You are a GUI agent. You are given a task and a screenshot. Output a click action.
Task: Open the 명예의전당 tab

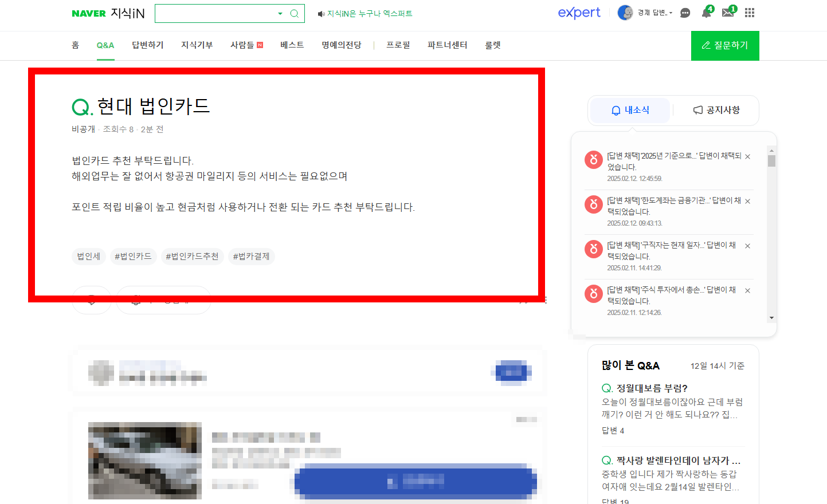click(x=342, y=45)
